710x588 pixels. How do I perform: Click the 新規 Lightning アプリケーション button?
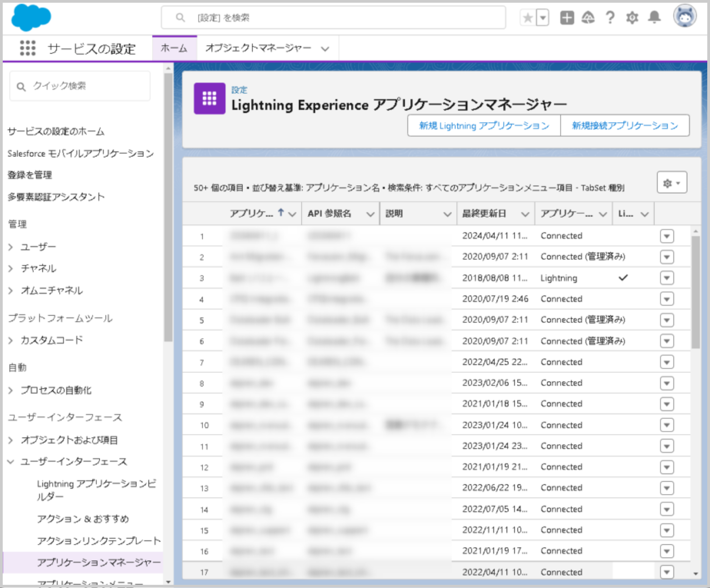484,126
